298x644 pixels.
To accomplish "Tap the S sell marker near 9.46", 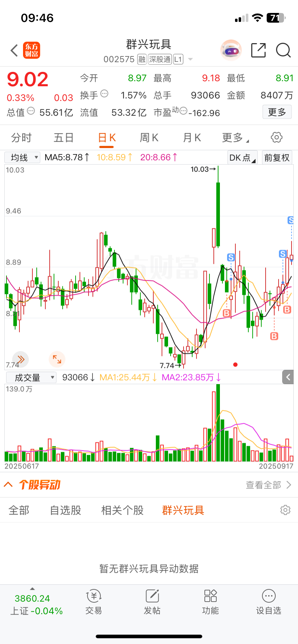I will (x=291, y=220).
